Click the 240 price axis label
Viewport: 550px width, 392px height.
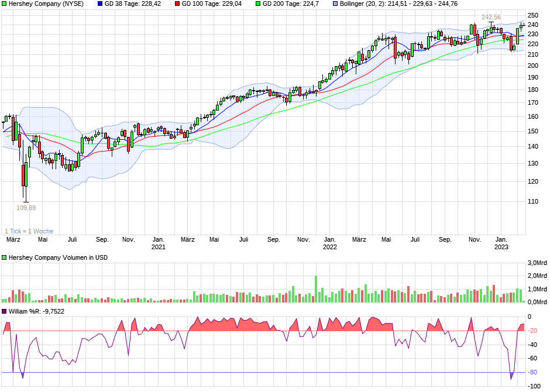click(533, 25)
